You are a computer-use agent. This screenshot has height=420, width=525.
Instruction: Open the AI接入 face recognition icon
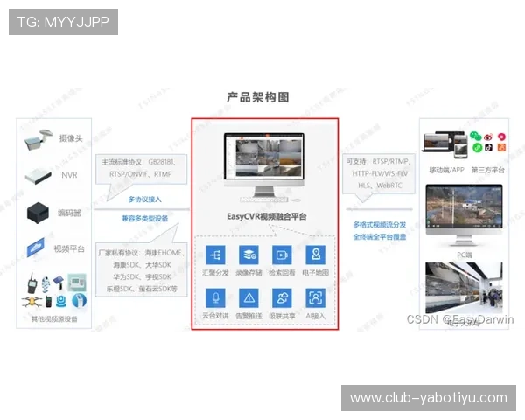point(315,297)
